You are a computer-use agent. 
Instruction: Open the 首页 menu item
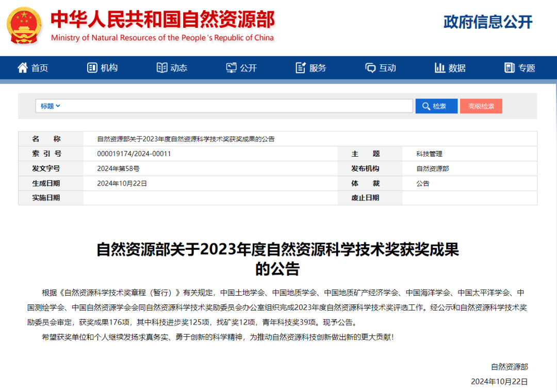[x=40, y=68]
